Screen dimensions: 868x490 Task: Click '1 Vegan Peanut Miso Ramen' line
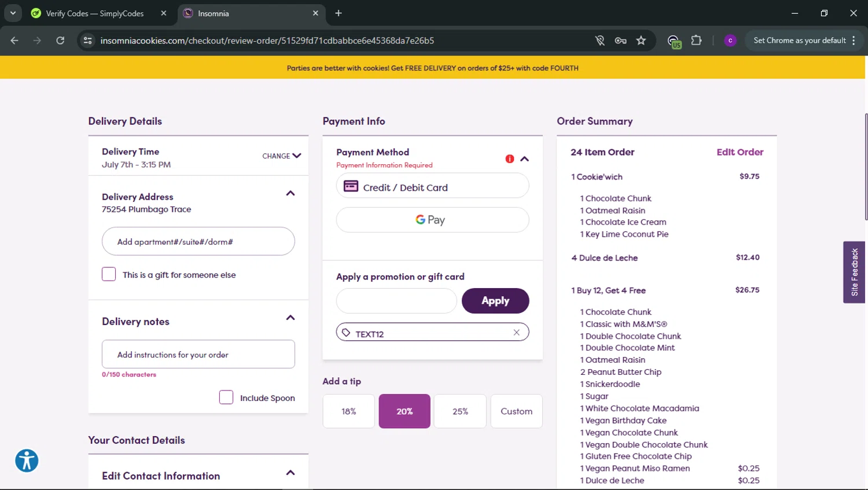pos(635,469)
